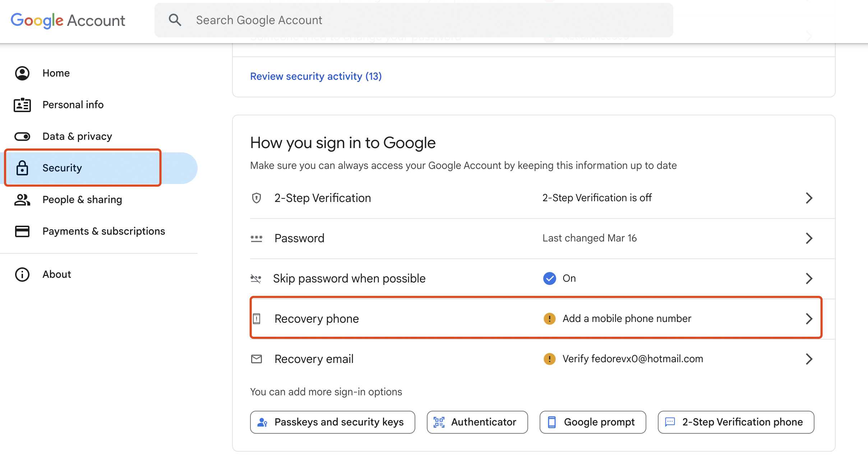The image size is (868, 465).
Task: Click the Recovery phone warning indicator
Action: [549, 319]
